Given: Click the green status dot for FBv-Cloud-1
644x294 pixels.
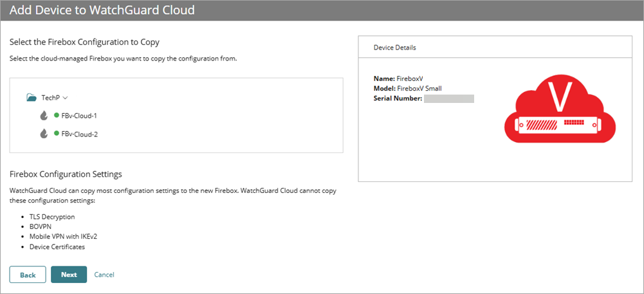Looking at the screenshot, I should pos(57,115).
